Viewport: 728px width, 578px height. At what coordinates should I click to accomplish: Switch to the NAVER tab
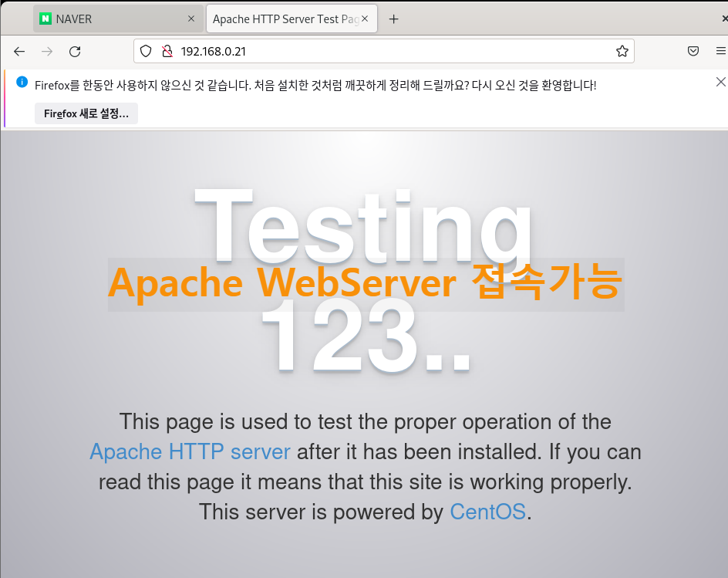tap(118, 19)
